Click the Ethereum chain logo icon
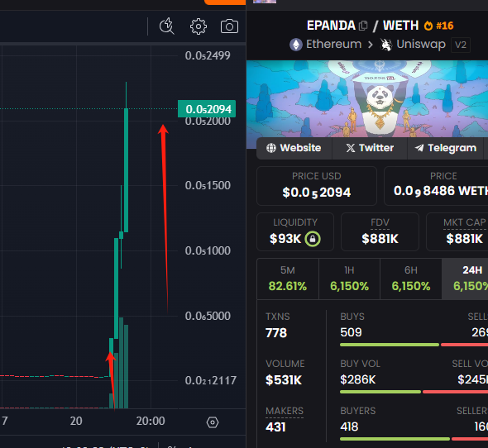 tap(296, 45)
